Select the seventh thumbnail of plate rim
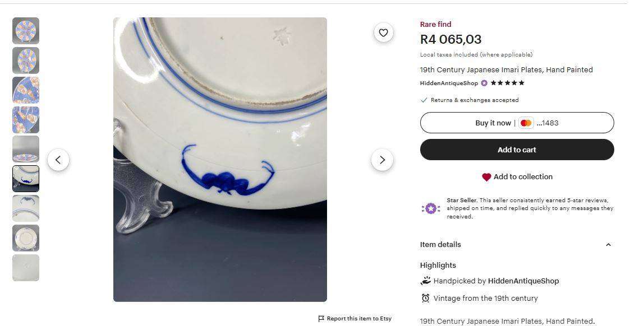 (26, 208)
